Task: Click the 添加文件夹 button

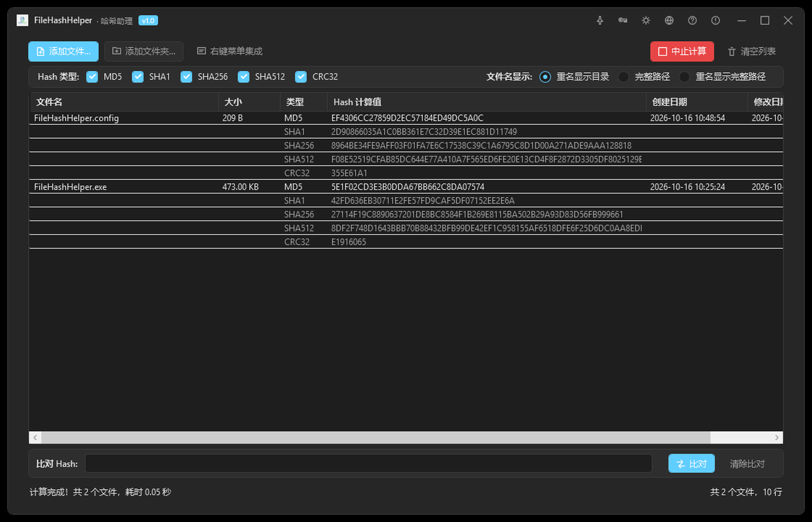Action: 144,51
